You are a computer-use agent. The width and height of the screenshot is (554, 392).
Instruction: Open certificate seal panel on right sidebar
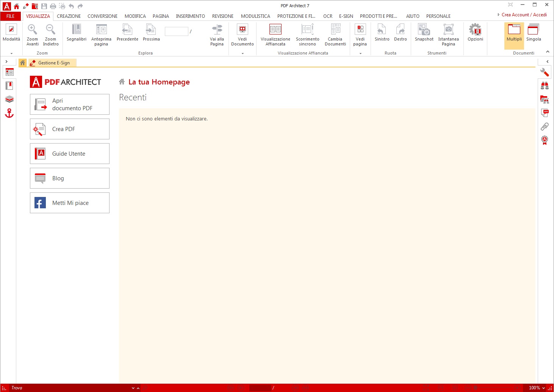545,140
